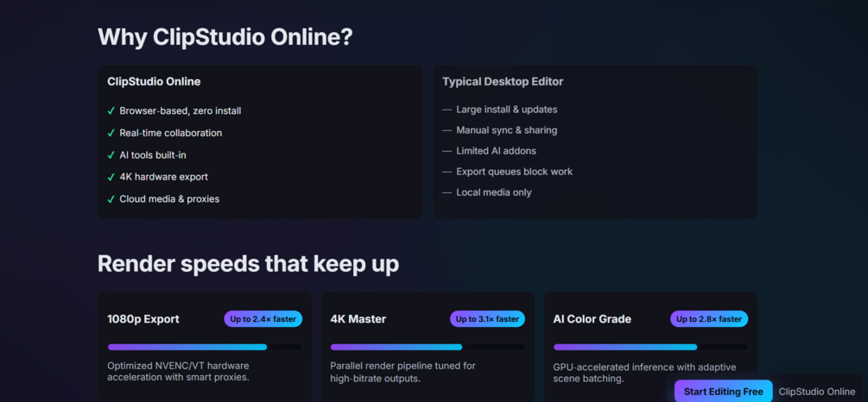Click the 'GPU-accelerated inference' description
The image size is (868, 402).
tap(644, 374)
